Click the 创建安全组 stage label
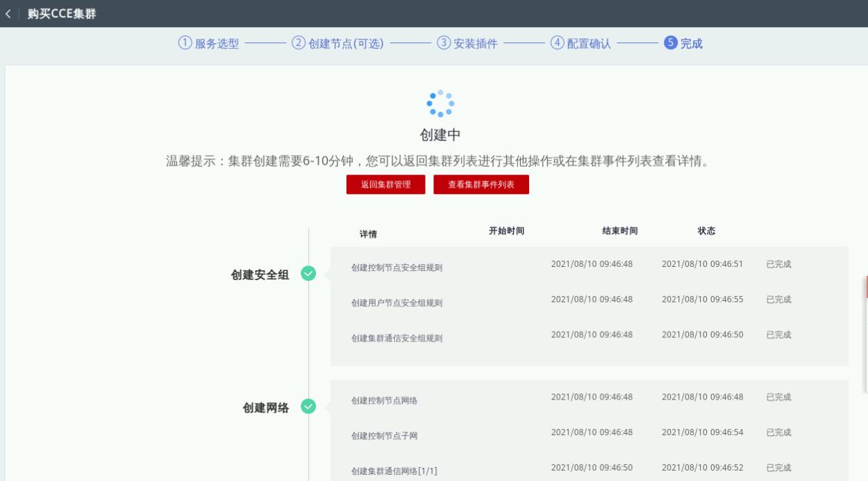The width and height of the screenshot is (868, 481). pos(260,275)
